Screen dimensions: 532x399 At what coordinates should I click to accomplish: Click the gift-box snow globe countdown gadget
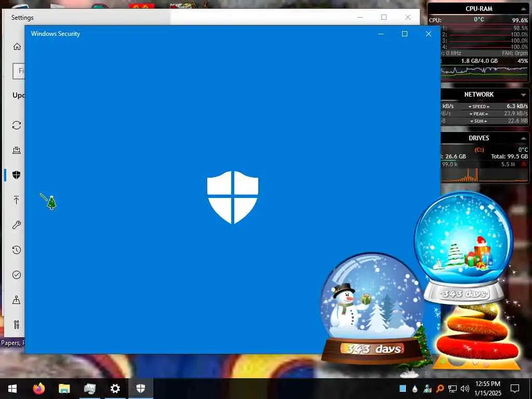click(x=464, y=247)
